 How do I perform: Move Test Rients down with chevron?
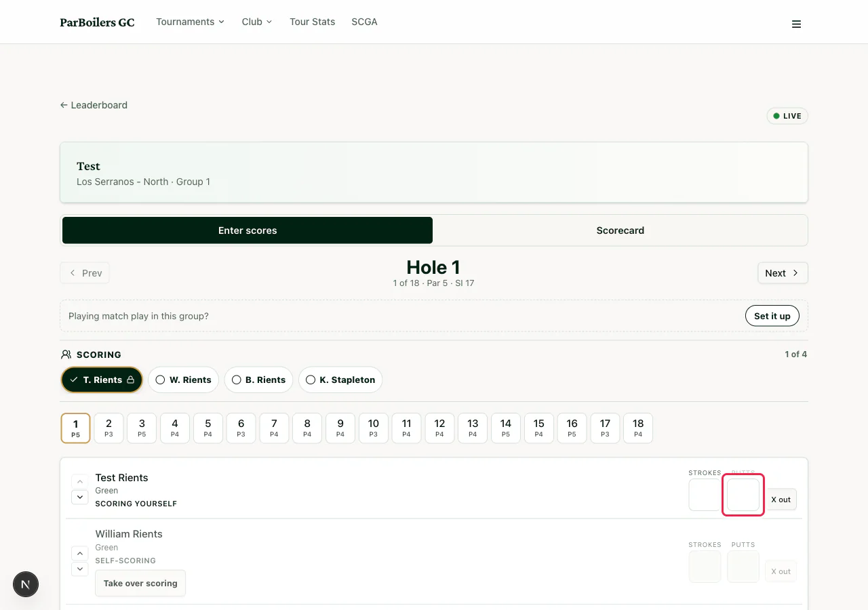(x=80, y=497)
